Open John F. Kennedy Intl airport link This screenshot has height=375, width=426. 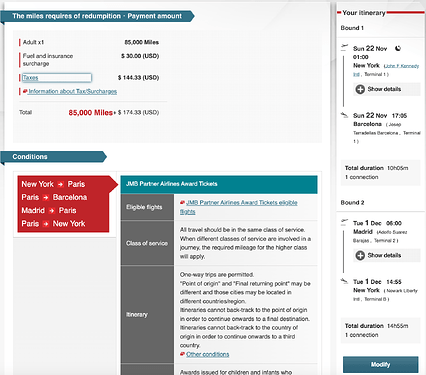point(401,66)
